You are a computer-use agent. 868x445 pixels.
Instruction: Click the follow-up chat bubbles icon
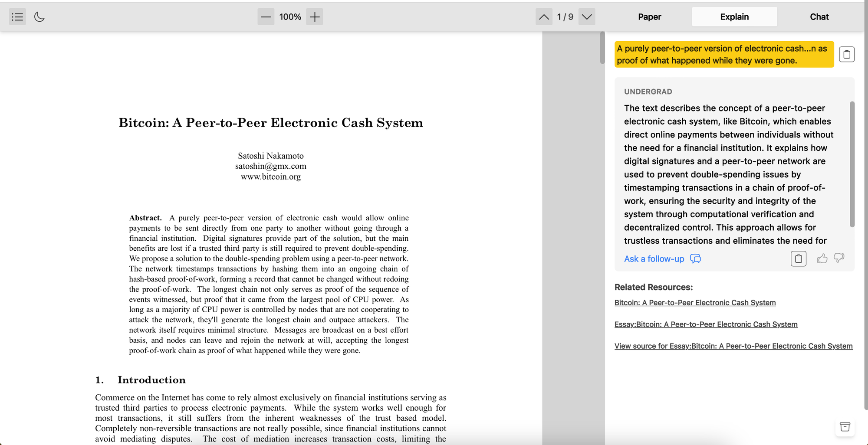click(696, 259)
